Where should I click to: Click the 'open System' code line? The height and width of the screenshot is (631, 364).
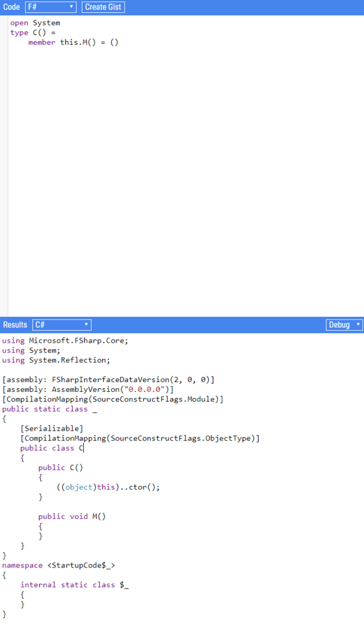[x=35, y=23]
